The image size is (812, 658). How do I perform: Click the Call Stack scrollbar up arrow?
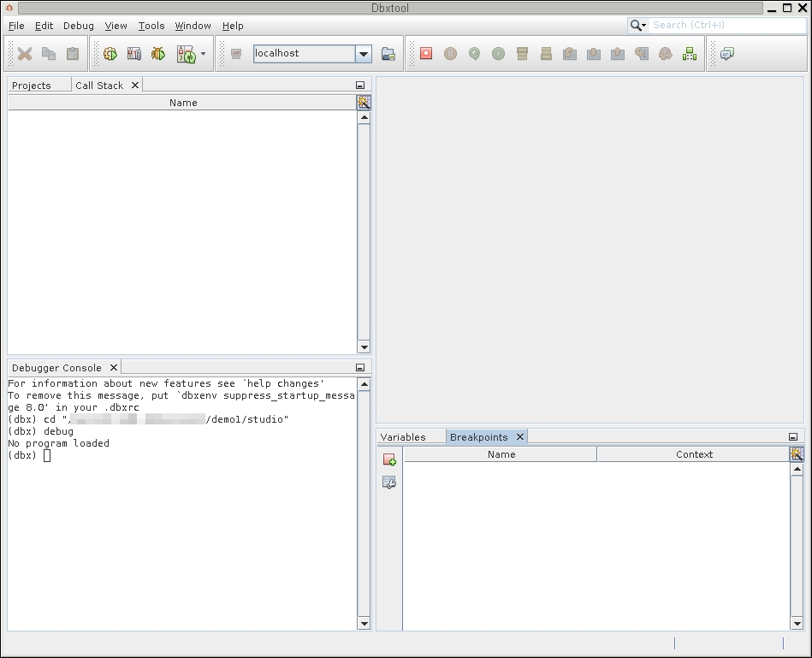(364, 117)
